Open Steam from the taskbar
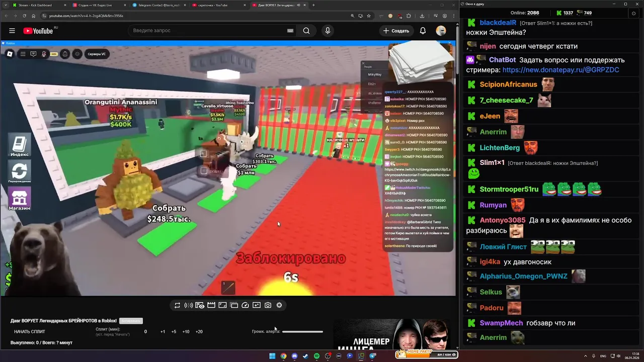This screenshot has height=362, width=644. (305, 356)
